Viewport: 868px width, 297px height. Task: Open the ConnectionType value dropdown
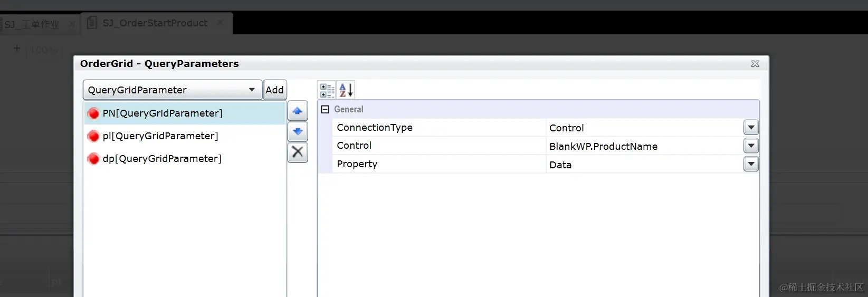pyautogui.click(x=751, y=127)
